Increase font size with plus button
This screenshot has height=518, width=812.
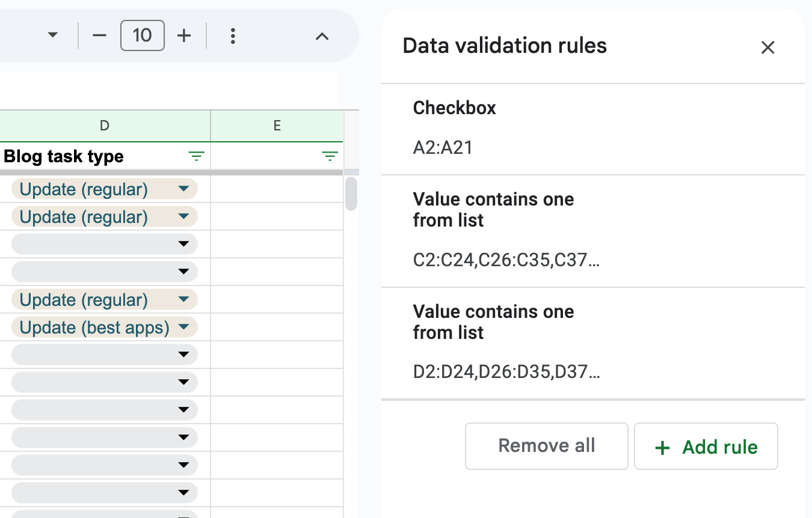tap(184, 36)
